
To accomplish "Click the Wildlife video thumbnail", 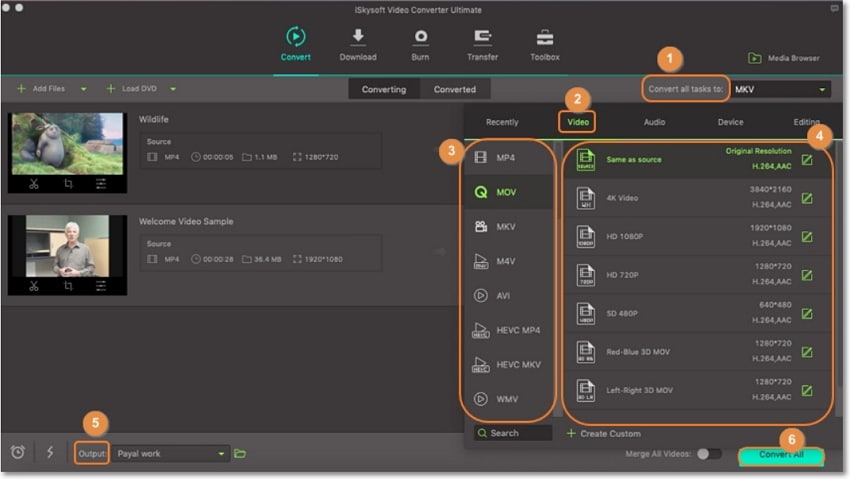I will [67, 144].
